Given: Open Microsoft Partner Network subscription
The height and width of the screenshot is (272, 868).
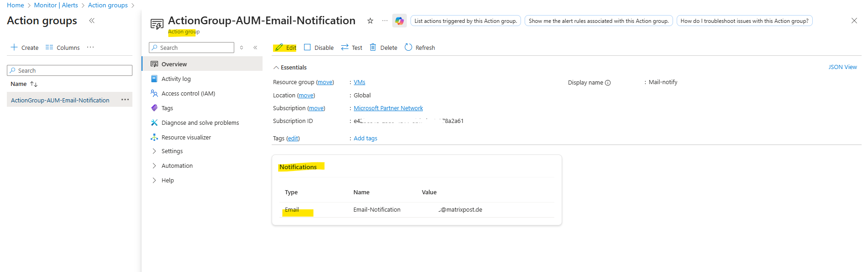Looking at the screenshot, I should [x=388, y=108].
